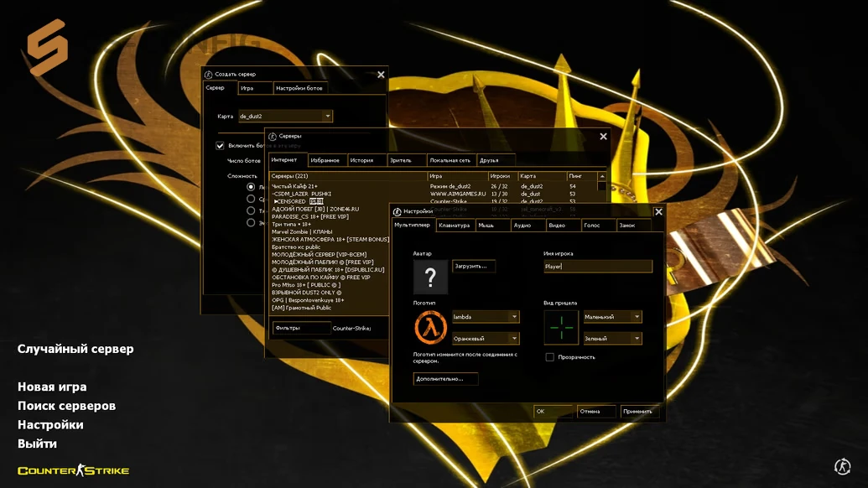The height and width of the screenshot is (488, 868).
Task: Close the Серверы window with its X
Action: coord(603,136)
